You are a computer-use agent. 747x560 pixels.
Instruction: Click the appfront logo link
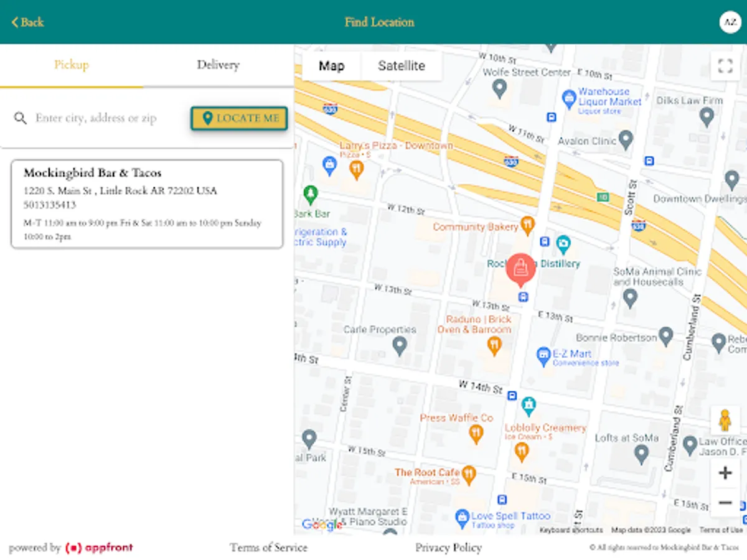click(99, 548)
